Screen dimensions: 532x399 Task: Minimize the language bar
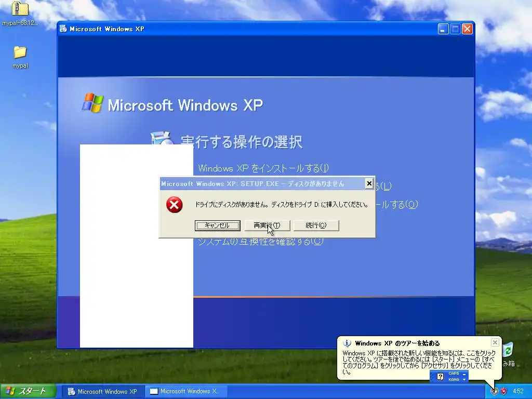(x=464, y=374)
